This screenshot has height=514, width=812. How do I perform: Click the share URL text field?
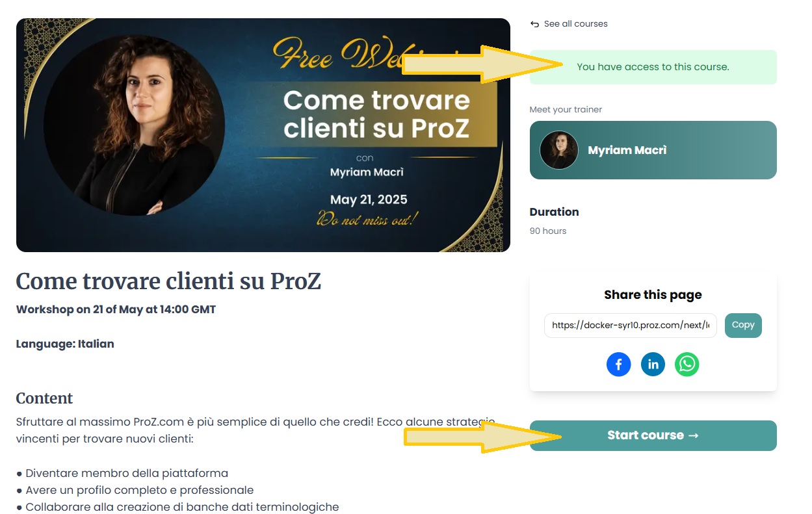631,326
